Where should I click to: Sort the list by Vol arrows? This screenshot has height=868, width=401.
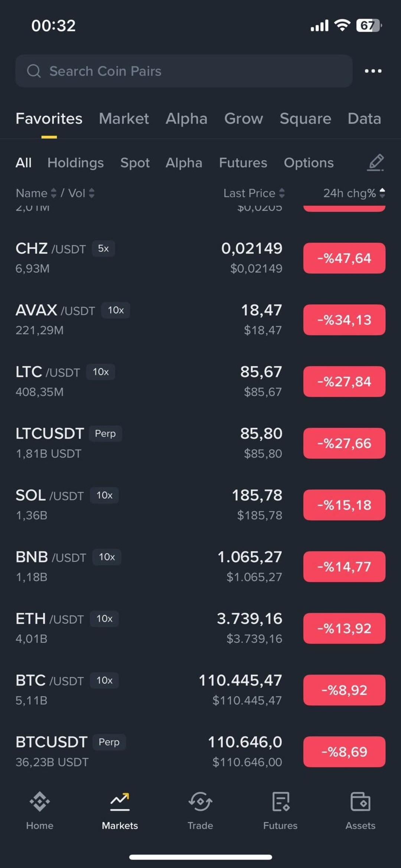click(91, 193)
